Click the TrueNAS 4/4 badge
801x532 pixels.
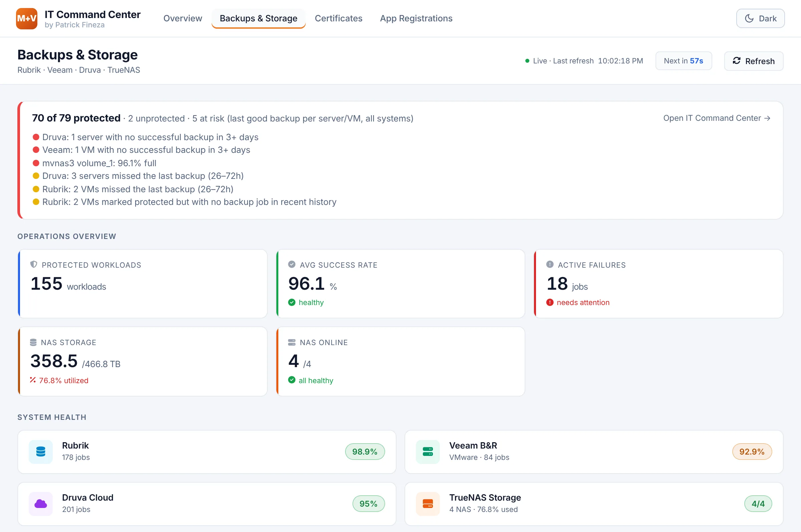coord(758,504)
